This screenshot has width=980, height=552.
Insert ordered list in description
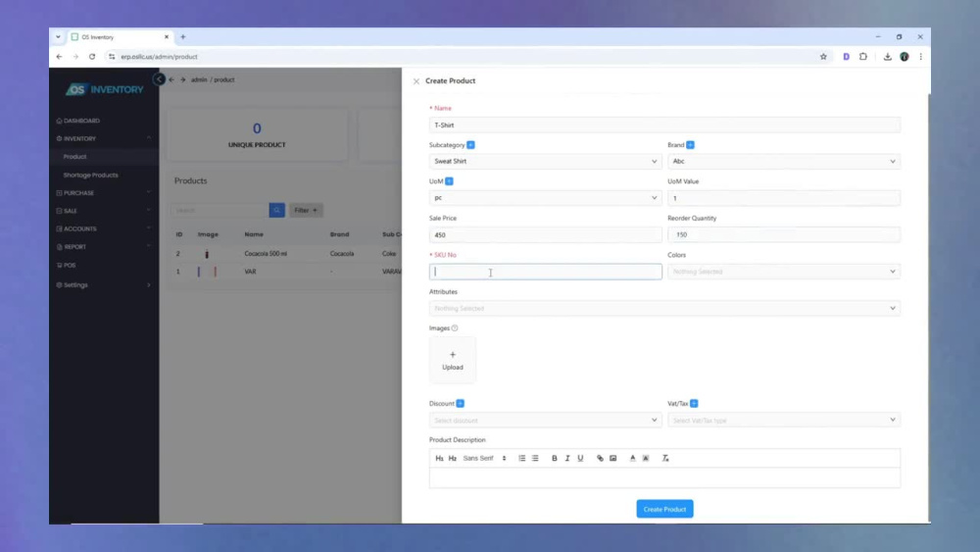[522, 458]
